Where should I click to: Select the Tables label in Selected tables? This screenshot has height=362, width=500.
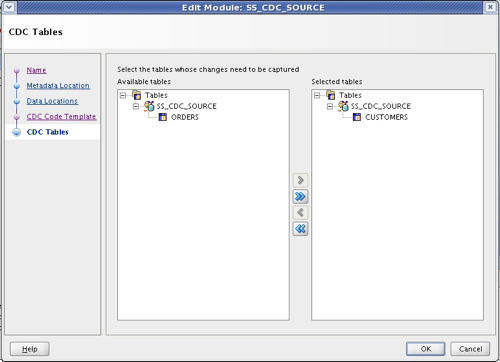(350, 95)
